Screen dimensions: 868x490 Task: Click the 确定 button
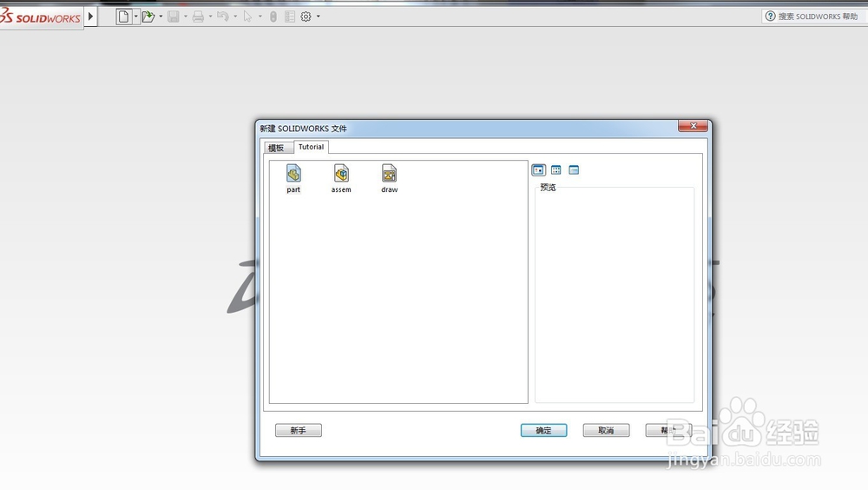pyautogui.click(x=543, y=430)
